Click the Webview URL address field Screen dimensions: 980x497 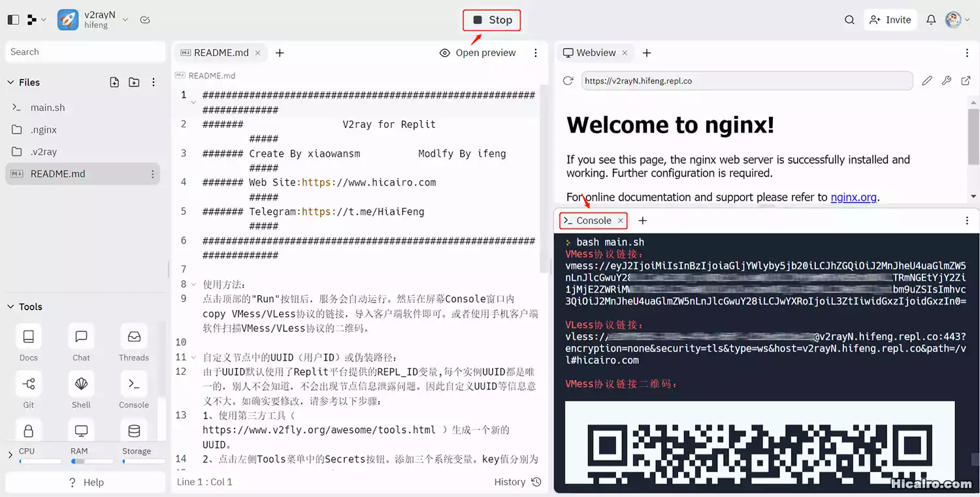pos(745,80)
